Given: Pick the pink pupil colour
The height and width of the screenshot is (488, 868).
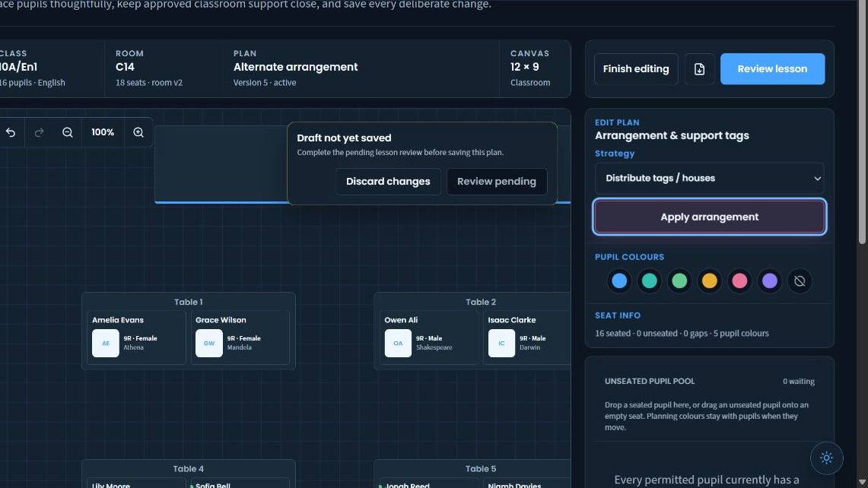Looking at the screenshot, I should click(x=739, y=281).
